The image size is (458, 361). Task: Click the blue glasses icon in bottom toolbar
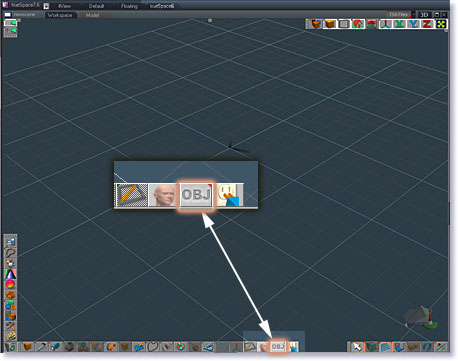209,347
